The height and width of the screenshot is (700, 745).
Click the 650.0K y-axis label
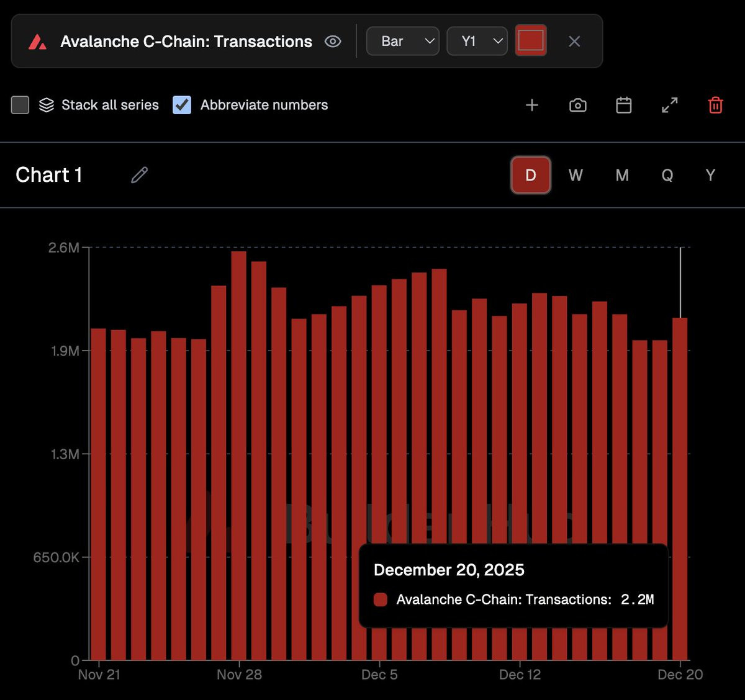pyautogui.click(x=56, y=557)
